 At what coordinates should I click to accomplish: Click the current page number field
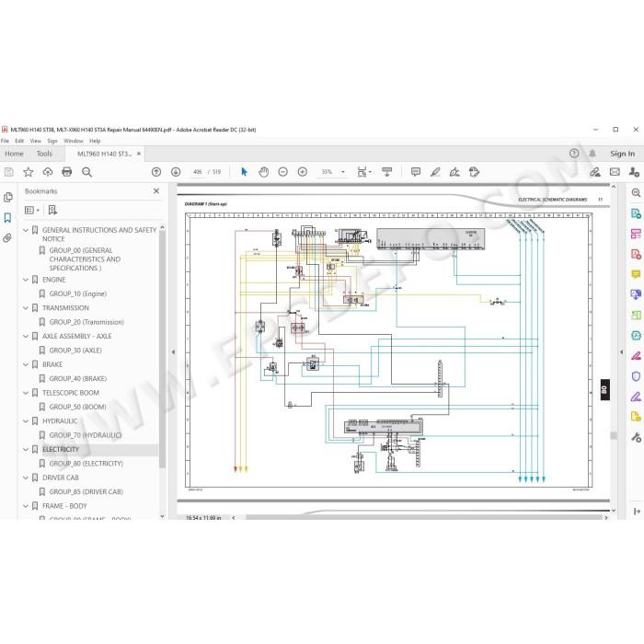tap(198, 172)
